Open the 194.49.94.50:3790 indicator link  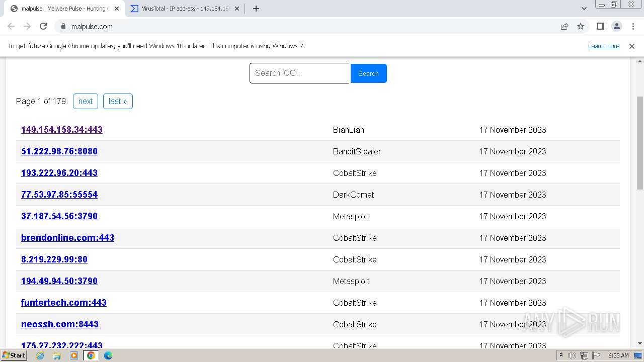point(59,281)
